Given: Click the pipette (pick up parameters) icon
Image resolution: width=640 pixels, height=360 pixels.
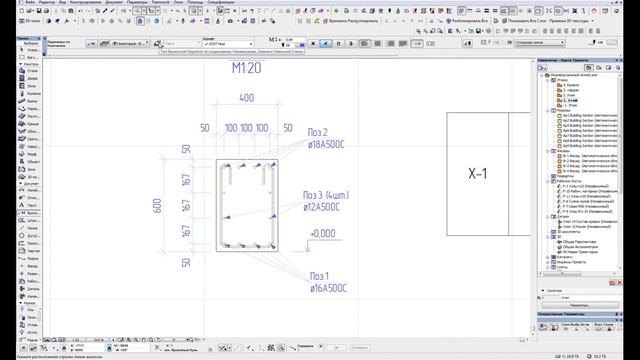Looking at the screenshot, I should click(105, 11).
